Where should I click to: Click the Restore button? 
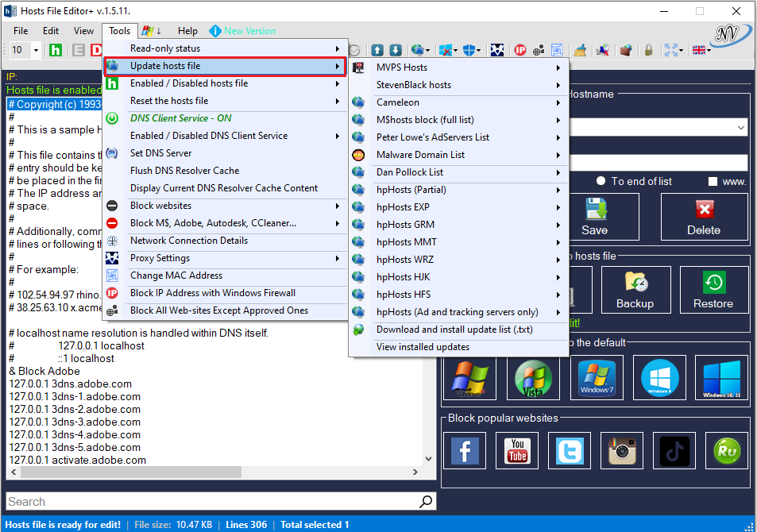coord(713,290)
